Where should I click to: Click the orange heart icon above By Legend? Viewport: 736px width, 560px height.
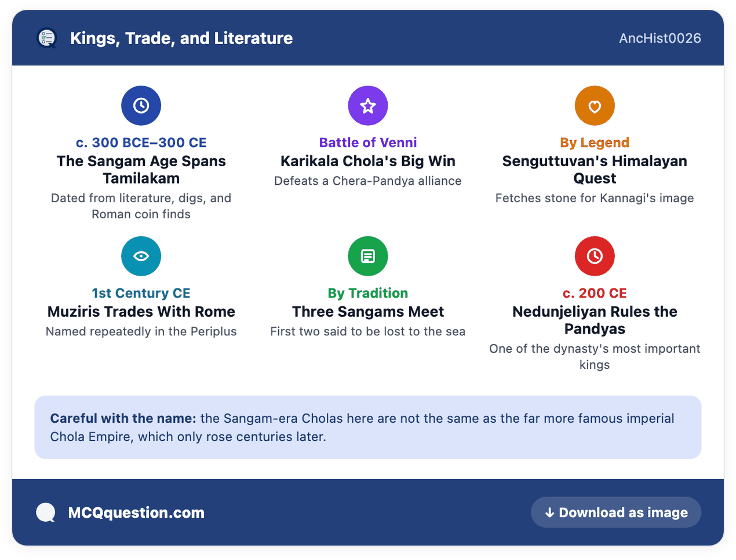coord(595,105)
